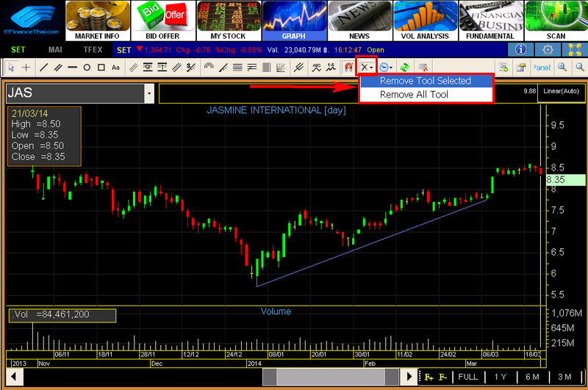Viewport: 588px width, 390px height.
Task: Switch to the MAI market tab
Action: tap(55, 49)
